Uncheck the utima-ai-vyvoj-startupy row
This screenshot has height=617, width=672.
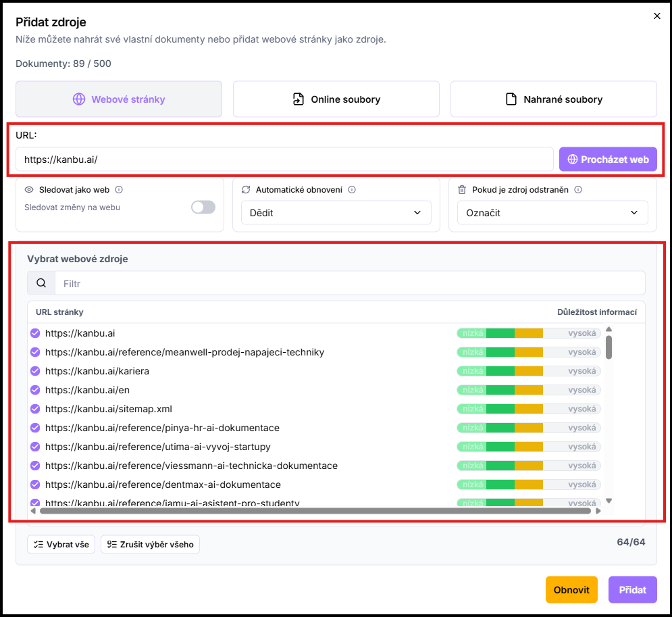pos(35,446)
